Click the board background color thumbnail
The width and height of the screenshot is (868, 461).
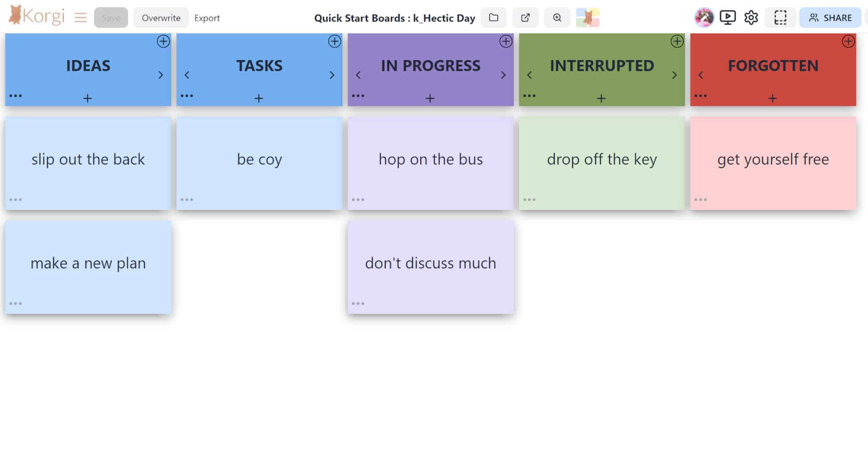pos(588,18)
